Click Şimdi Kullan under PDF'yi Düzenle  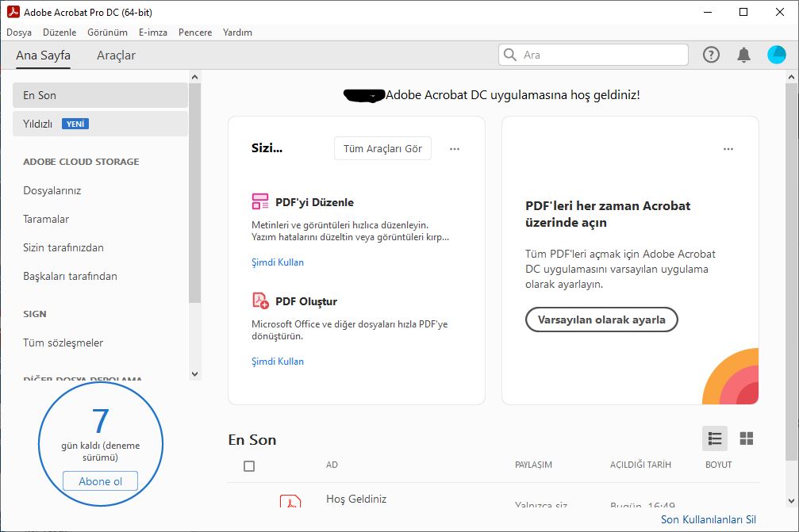[x=278, y=262]
